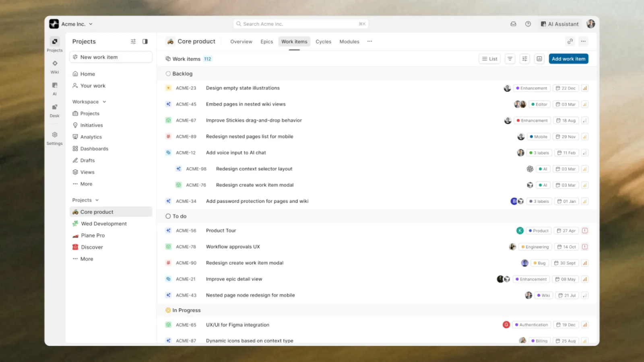Change due date 22 Dec on ACME-23
The height and width of the screenshot is (362, 644).
click(x=566, y=88)
